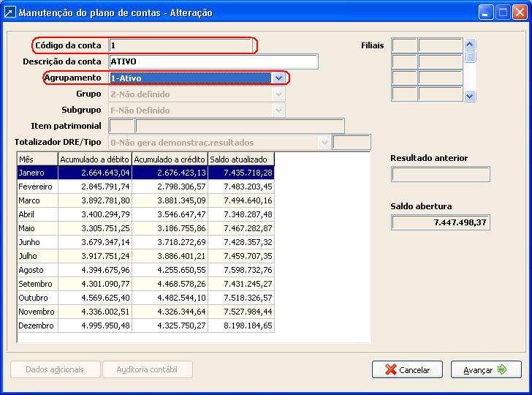Screen dimensions: 532x395
Task: Click the Descrição da conta field ATIVO
Action: [x=213, y=61]
